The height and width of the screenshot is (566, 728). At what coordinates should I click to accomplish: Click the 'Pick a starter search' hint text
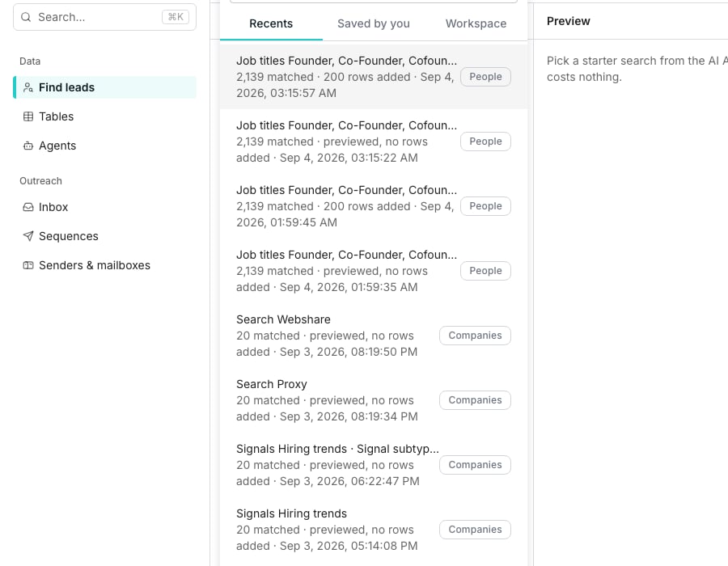point(637,69)
